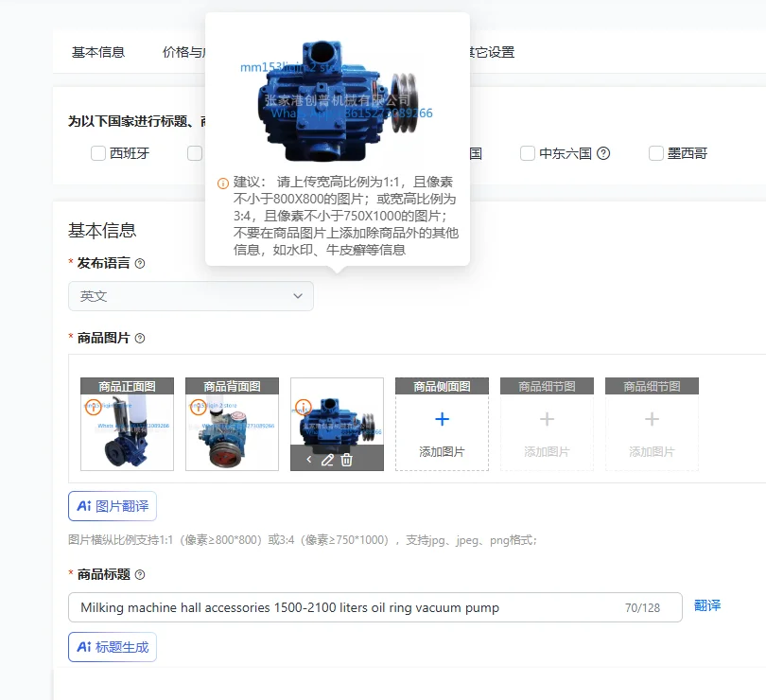Check the 中东六国 checkbox
This screenshot has height=700, width=766.
click(528, 153)
